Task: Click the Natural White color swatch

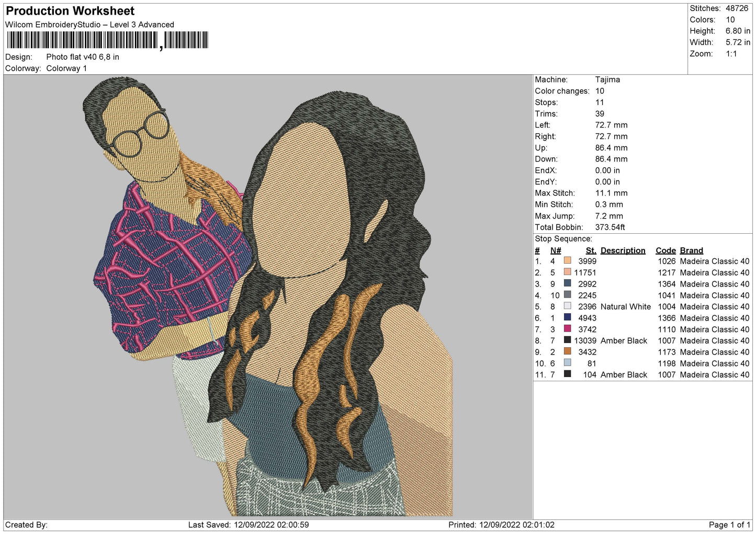Action: [x=567, y=306]
